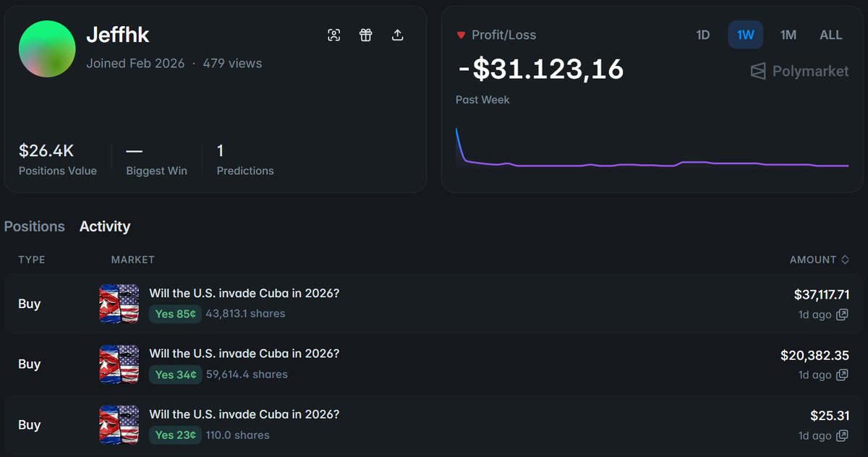Open external link icon for $25.31 trade
This screenshot has width=868, height=457.
[842, 436]
